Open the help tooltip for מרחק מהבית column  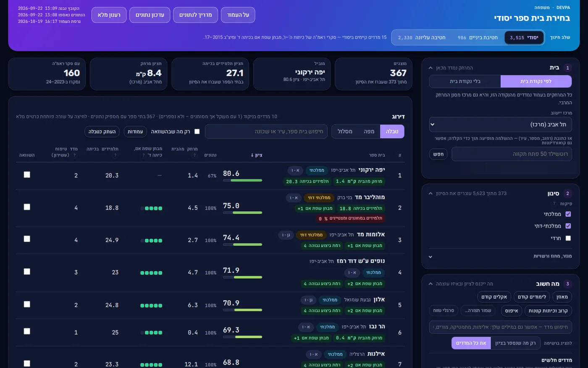click(194, 155)
